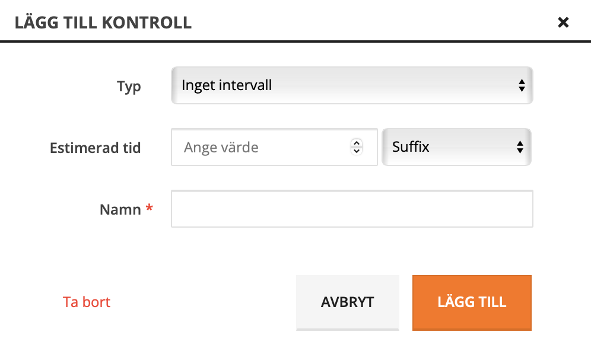Click the red required asterisk by Namn
591x364 pixels.
click(150, 208)
